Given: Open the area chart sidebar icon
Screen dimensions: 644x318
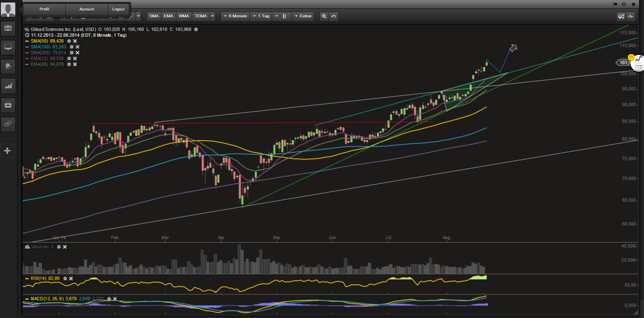Looking at the screenshot, I should coord(8,86).
